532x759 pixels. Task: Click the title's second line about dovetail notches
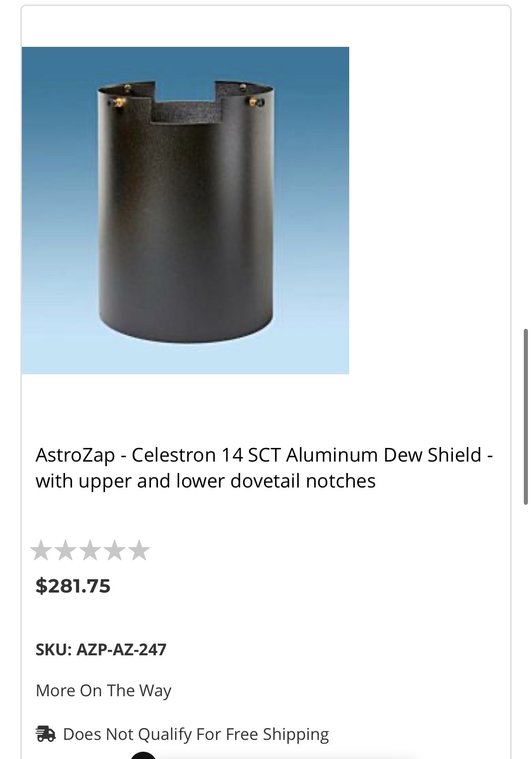(x=206, y=481)
